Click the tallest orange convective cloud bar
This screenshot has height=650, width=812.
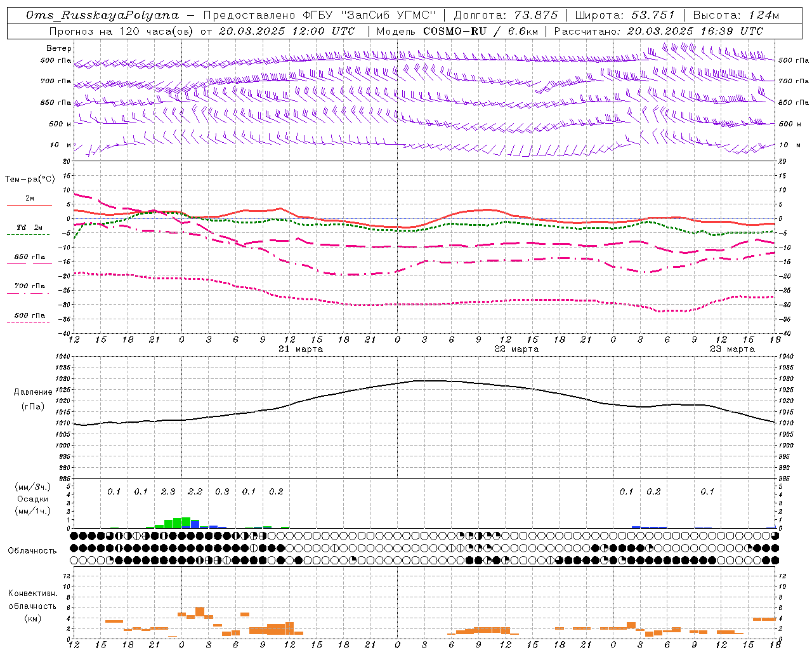200,612
